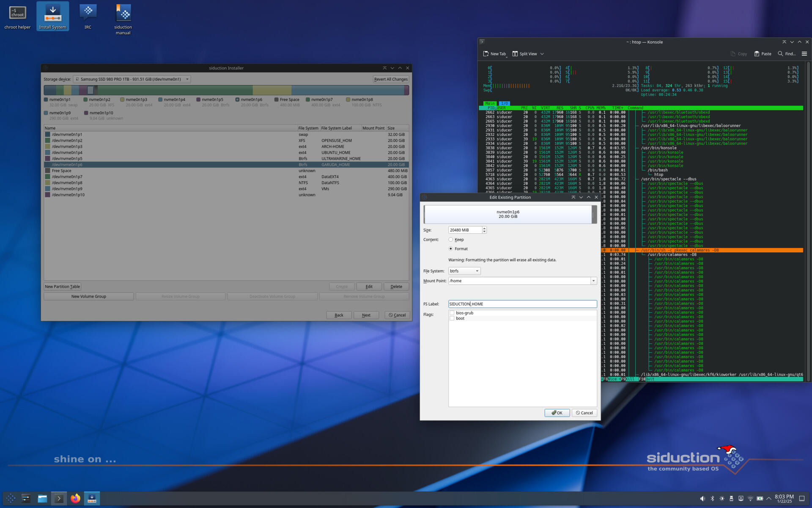The image size is (812, 508).
Task: Open the Konsole hamburger menu
Action: pyautogui.click(x=804, y=54)
